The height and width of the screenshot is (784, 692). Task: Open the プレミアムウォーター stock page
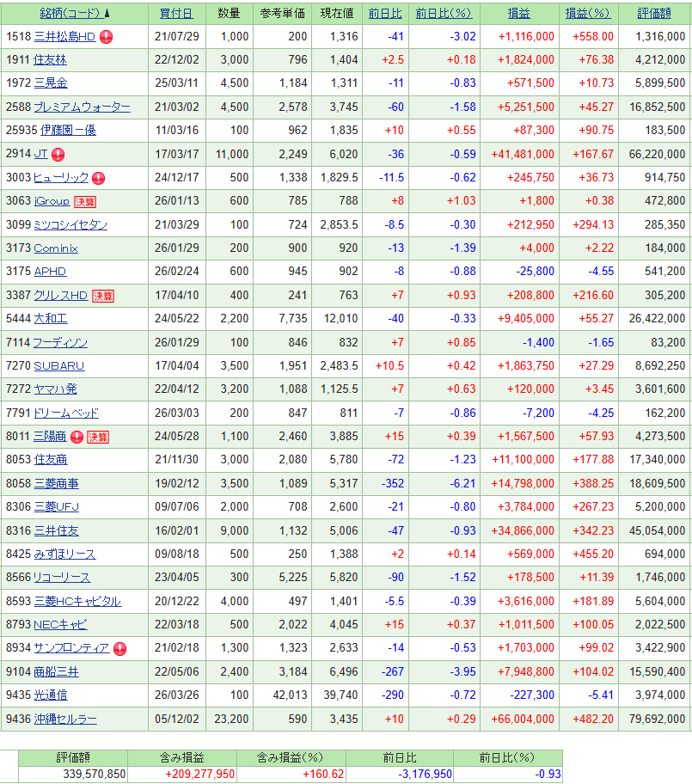click(82, 107)
